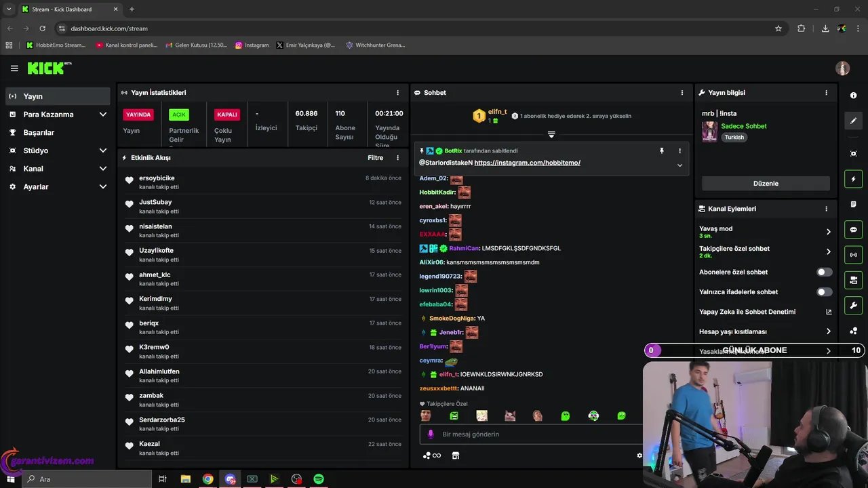
Task: Click the category thumbnail in Yayın bilgisi
Action: 709,131
